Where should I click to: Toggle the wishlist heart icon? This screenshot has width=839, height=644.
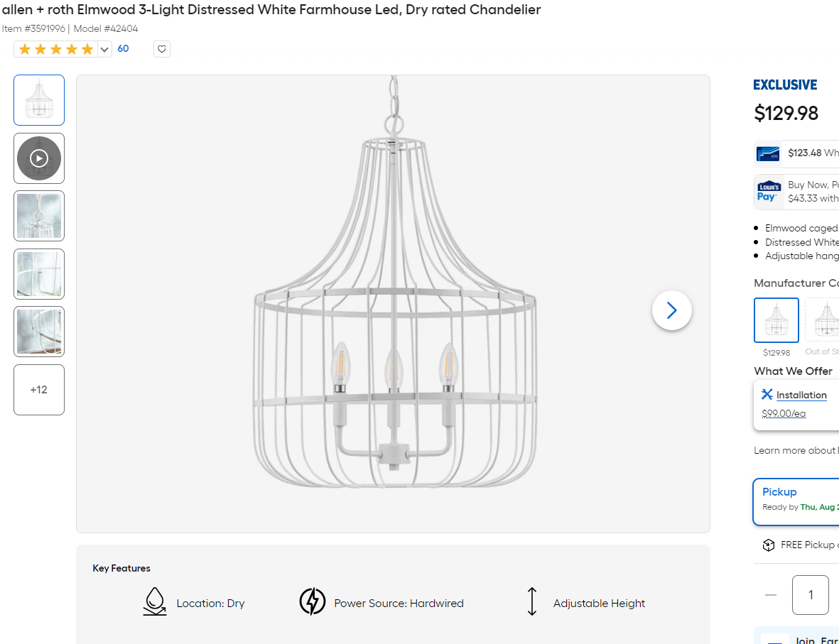tap(161, 48)
